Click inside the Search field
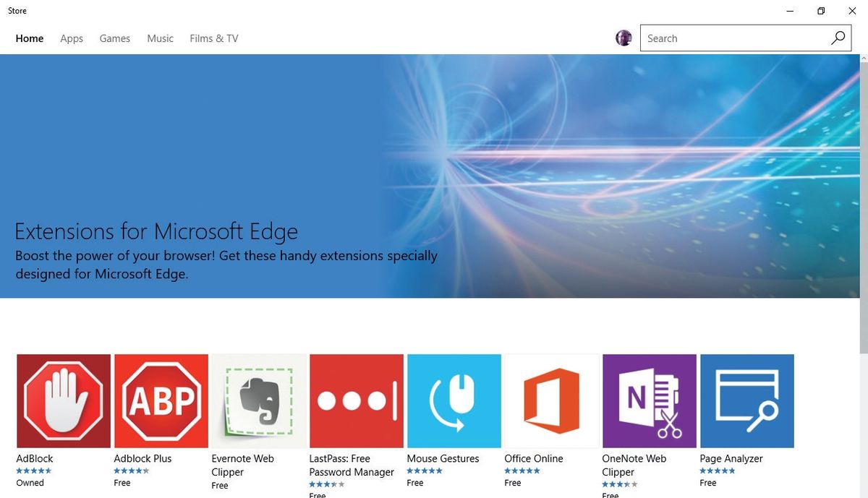This screenshot has height=498, width=868. (723, 37)
